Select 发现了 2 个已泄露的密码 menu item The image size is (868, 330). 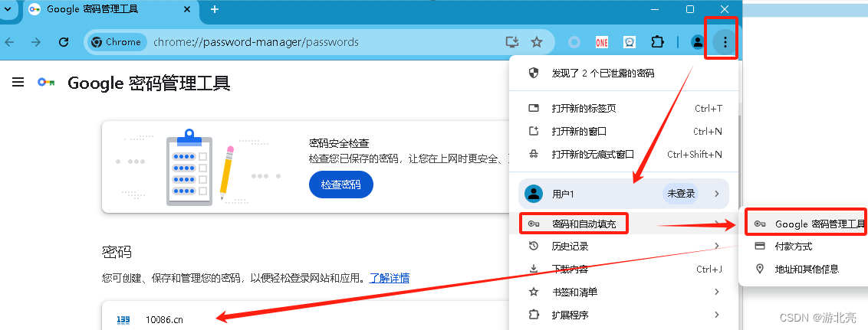pyautogui.click(x=624, y=73)
